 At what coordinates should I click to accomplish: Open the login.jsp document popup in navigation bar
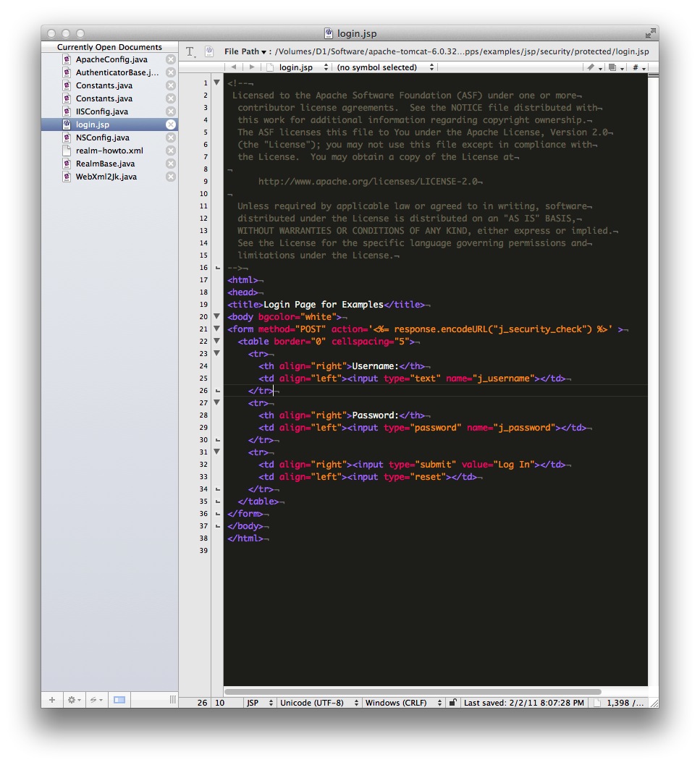[298, 67]
